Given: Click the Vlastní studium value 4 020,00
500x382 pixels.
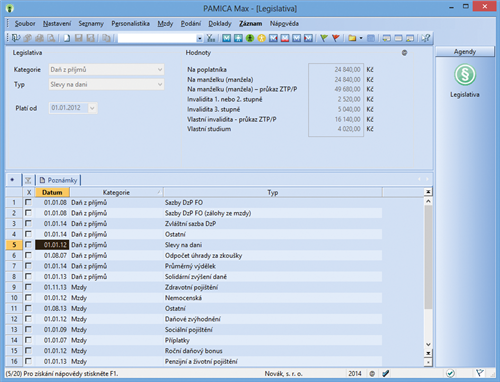Looking at the screenshot, I should pos(349,129).
